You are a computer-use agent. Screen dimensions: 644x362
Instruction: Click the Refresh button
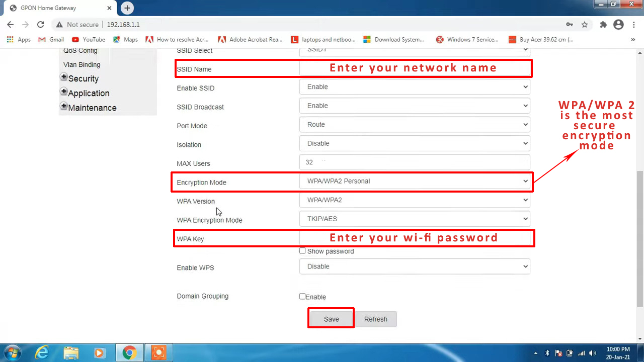(375, 319)
